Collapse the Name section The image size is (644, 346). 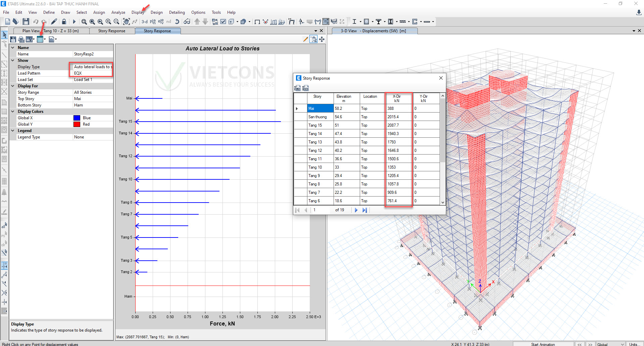13,48
